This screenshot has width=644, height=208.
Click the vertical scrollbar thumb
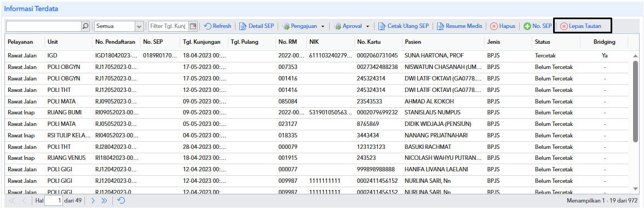[635, 101]
